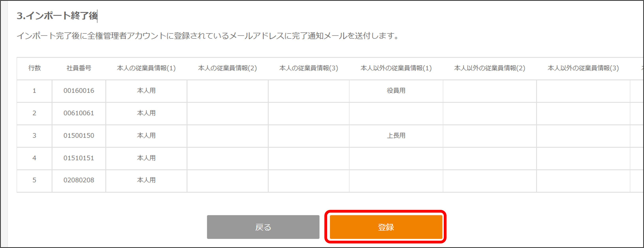Select employee number 00160016 cell
644x248 pixels.
coord(79,91)
